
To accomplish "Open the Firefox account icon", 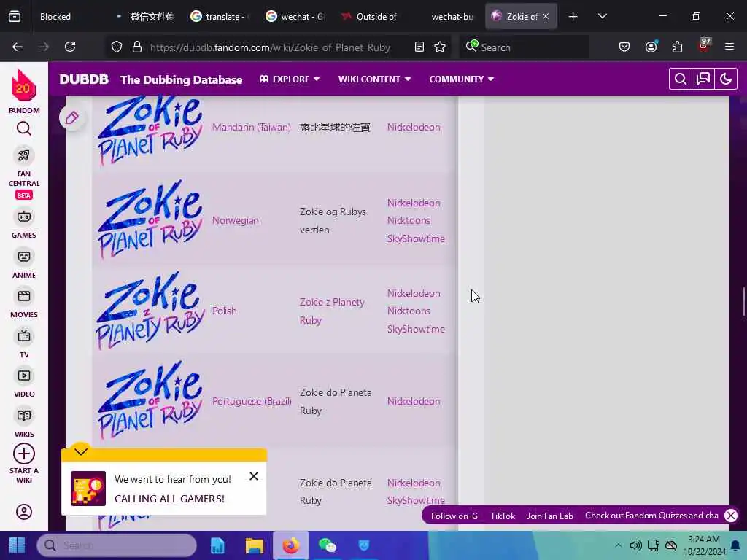I will 651,47.
